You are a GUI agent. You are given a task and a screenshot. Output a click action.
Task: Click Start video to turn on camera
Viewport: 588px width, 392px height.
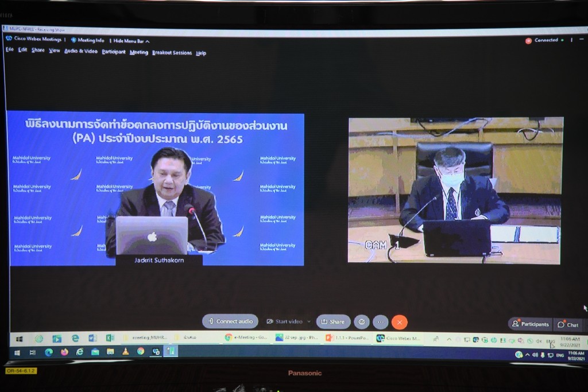(x=285, y=321)
